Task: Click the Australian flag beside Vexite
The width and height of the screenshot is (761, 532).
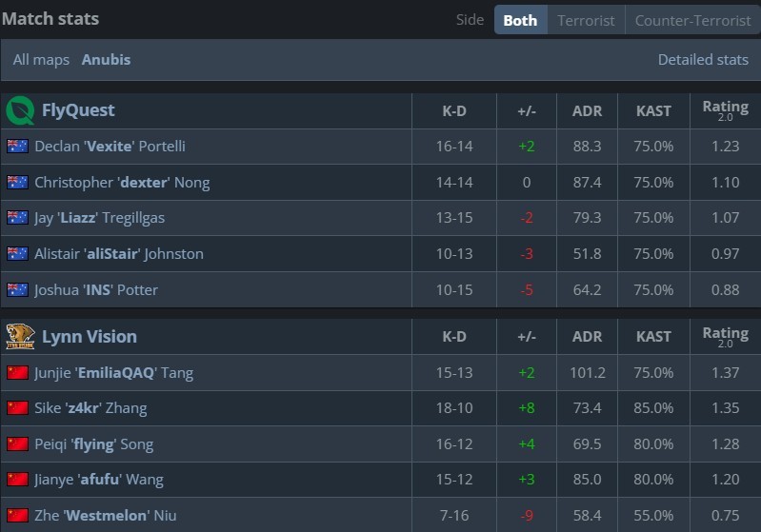Action: (17, 147)
